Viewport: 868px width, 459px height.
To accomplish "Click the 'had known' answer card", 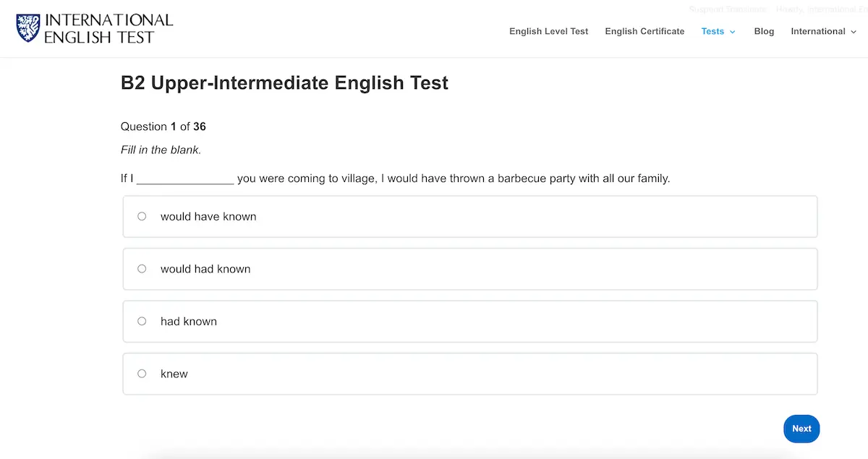I will click(x=470, y=321).
